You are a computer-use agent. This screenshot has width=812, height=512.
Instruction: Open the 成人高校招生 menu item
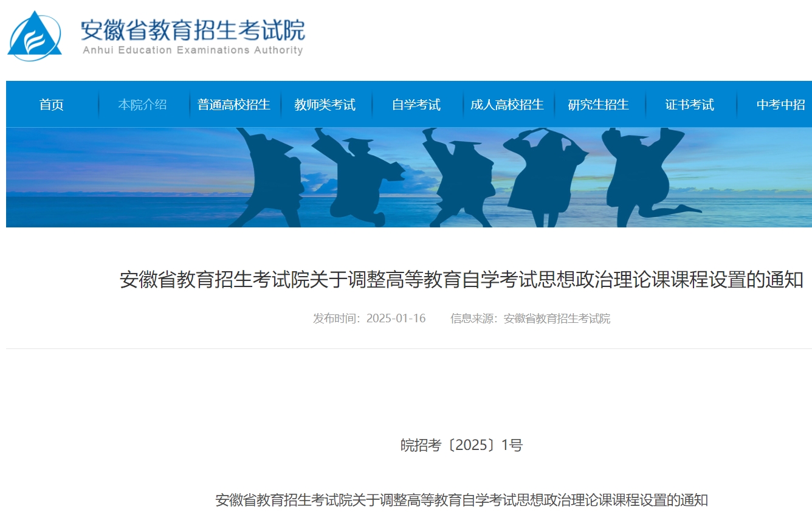point(507,104)
